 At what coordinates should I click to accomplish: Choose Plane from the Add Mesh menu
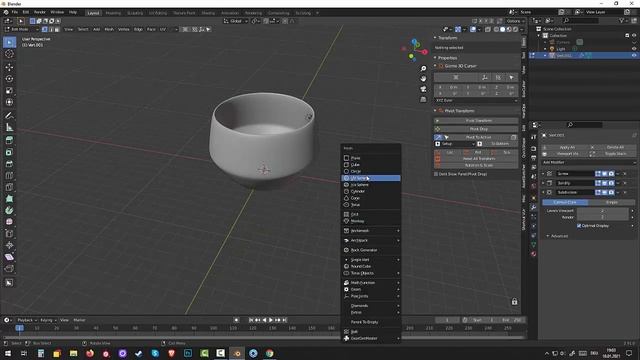[371, 158]
